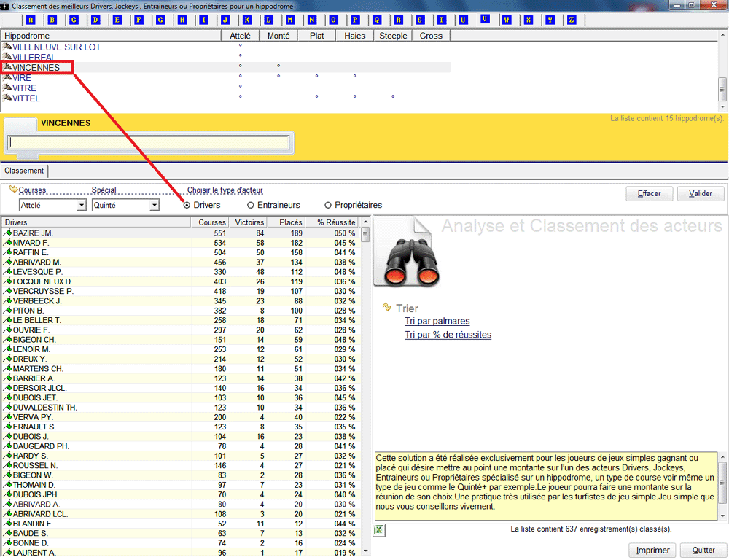729x560 pixels.
Task: Follow the 'Tri par palmares' link
Action: tap(437, 322)
